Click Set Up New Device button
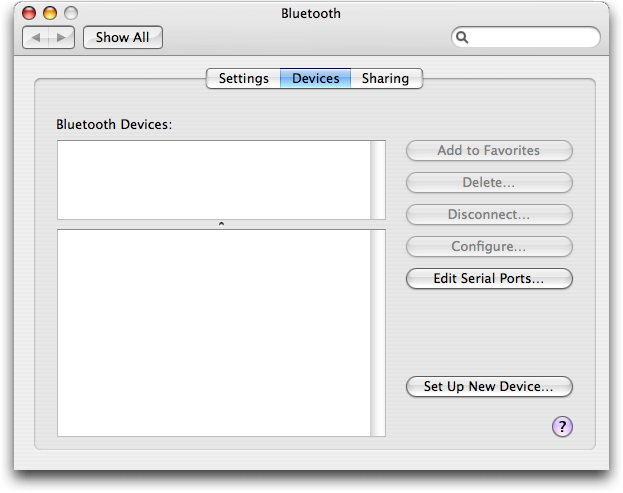Screen dimensions: 623x493 click(x=489, y=387)
